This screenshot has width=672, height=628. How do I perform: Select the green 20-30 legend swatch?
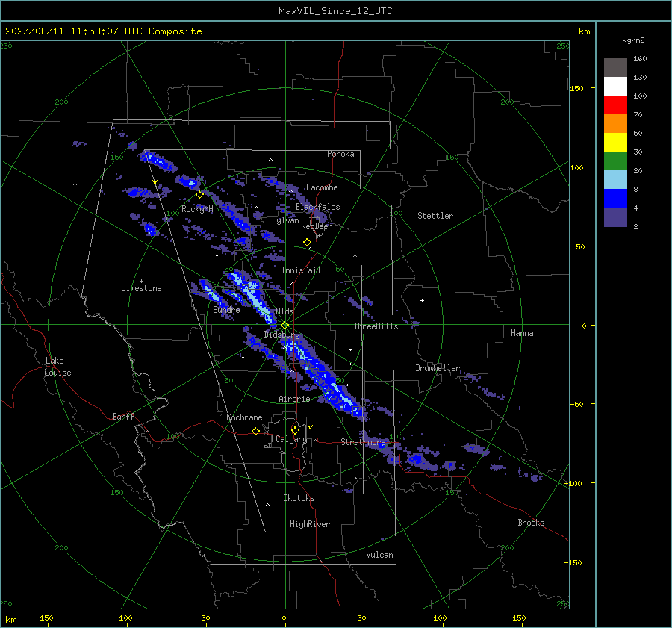pyautogui.click(x=615, y=161)
